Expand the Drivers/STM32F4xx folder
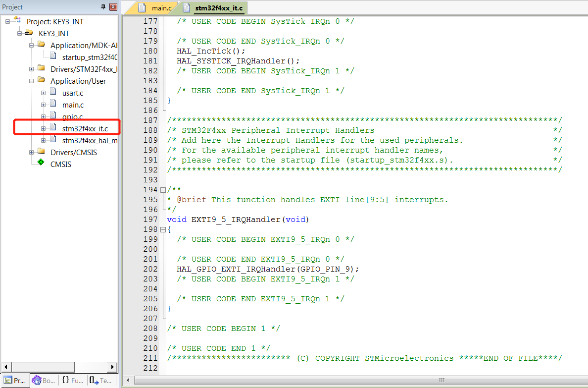 pyautogui.click(x=32, y=69)
